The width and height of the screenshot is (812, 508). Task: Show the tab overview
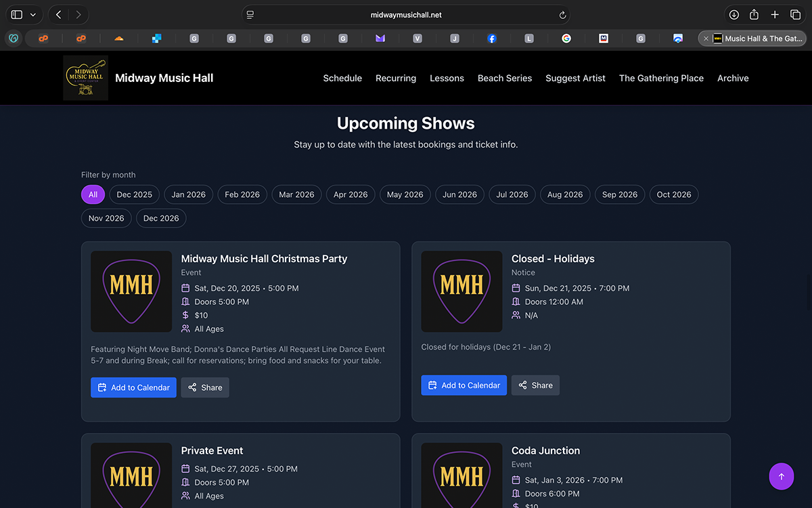pos(795,14)
